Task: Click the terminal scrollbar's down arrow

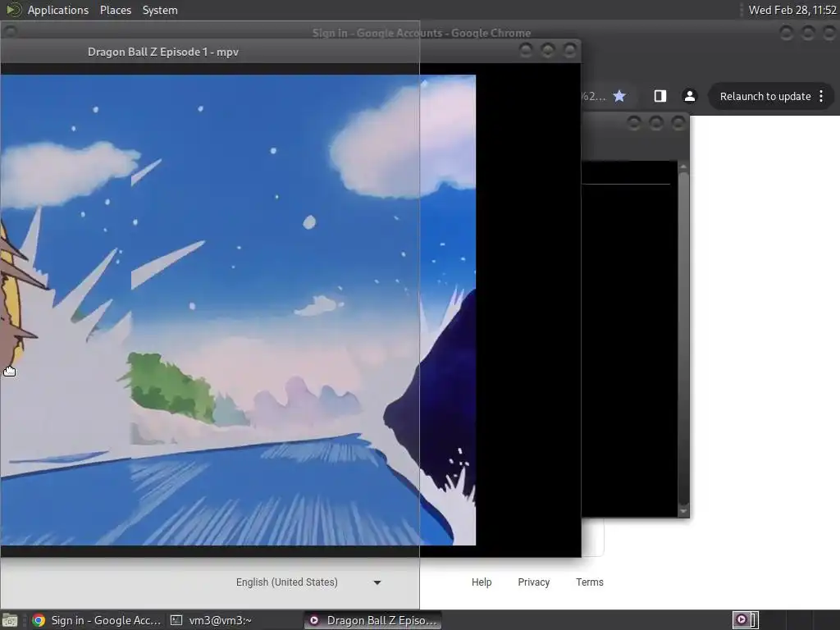Action: point(683,511)
